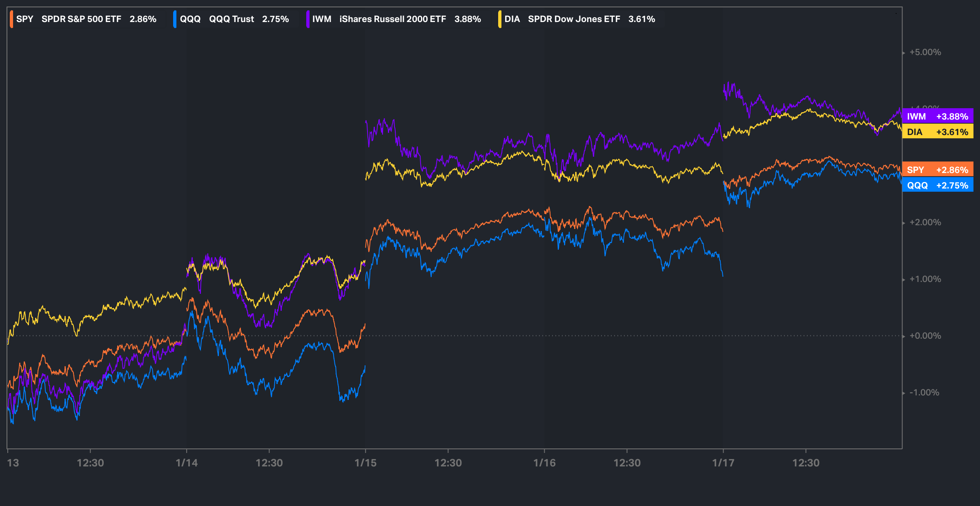Click the purple IWM color swatch in legend

pos(307,19)
